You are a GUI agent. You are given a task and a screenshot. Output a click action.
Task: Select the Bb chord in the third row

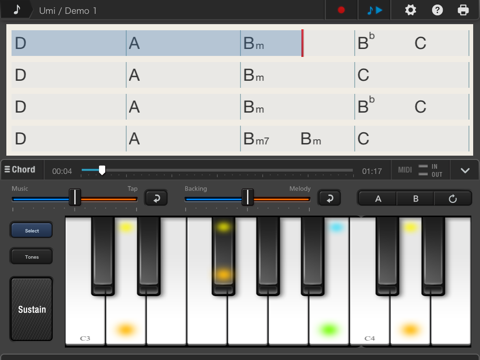(366, 106)
